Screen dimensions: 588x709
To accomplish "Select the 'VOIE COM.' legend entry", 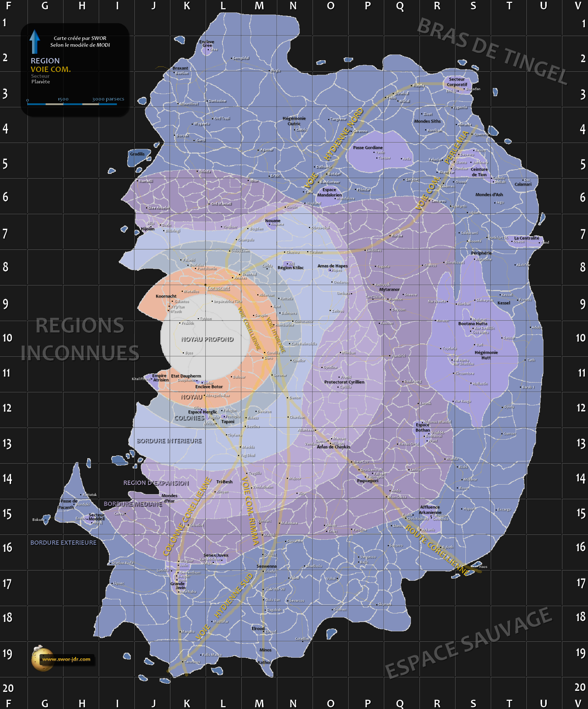I will 51,69.
